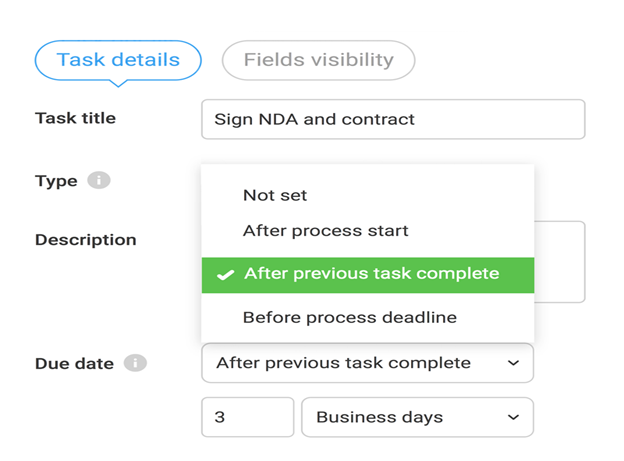The image size is (624, 461).
Task: Click the Task title label
Action: point(75,118)
